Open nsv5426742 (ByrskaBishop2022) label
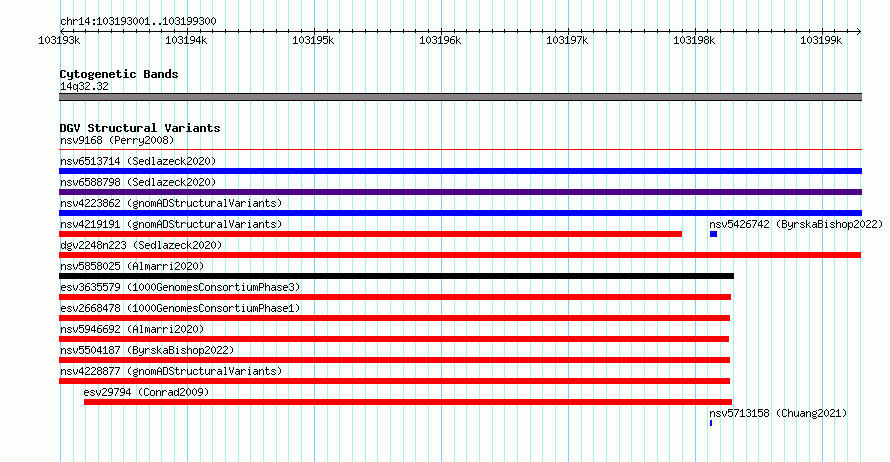 click(796, 224)
